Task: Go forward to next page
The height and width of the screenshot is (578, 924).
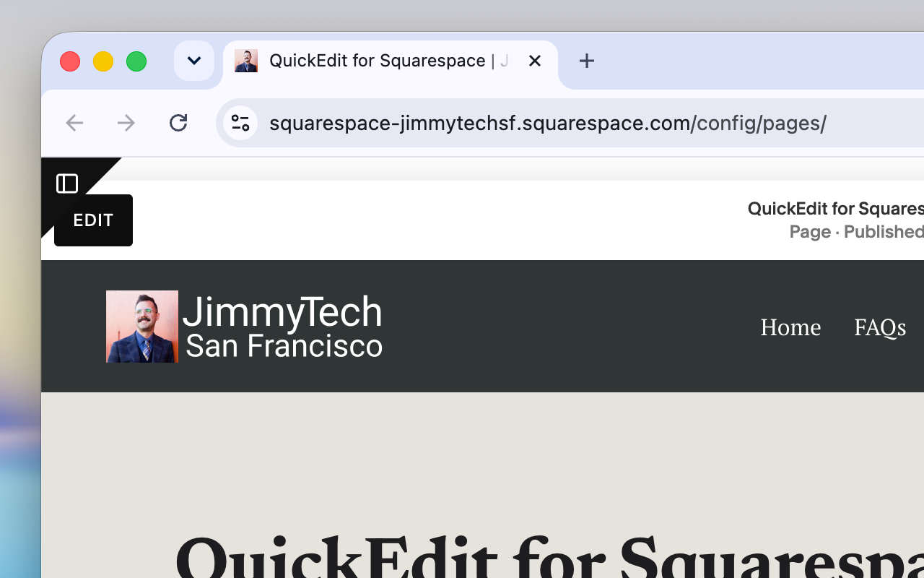Action: pyautogui.click(x=126, y=123)
